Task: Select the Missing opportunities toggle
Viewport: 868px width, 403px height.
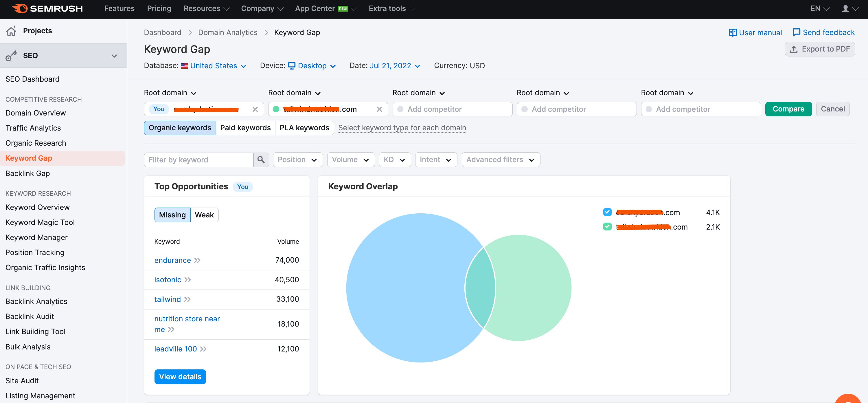Action: pyautogui.click(x=172, y=215)
